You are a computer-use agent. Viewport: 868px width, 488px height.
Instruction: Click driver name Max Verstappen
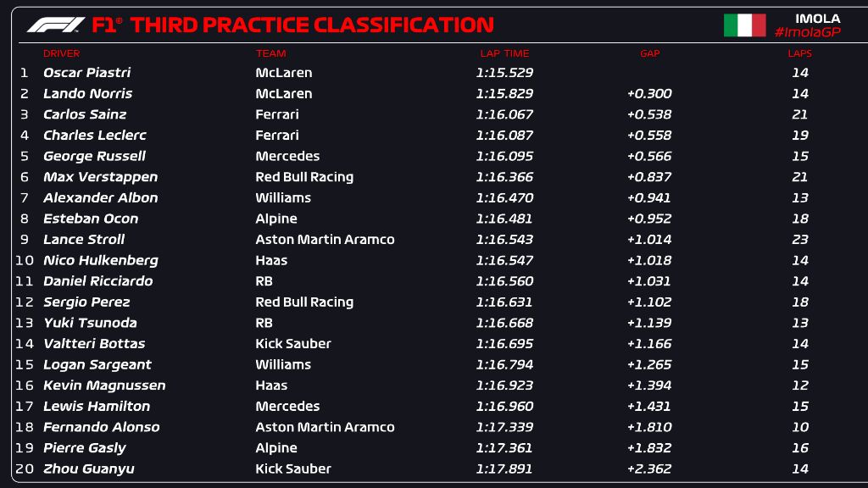[x=100, y=177]
